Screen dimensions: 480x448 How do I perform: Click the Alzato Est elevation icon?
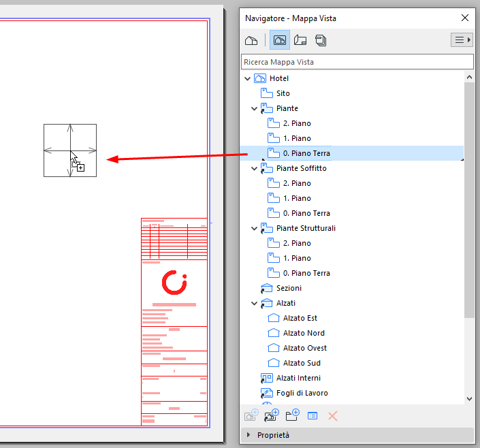coord(274,318)
